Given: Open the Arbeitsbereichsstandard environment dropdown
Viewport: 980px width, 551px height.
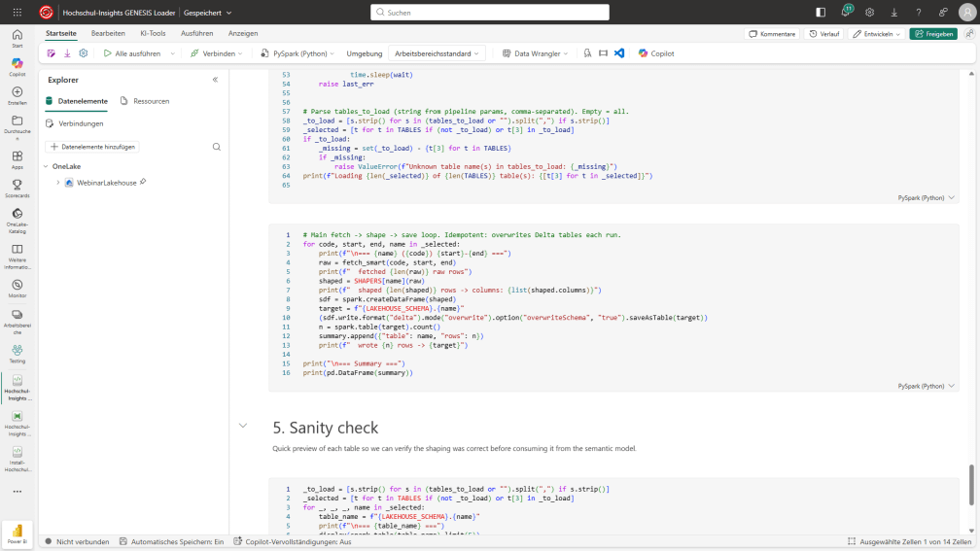Looking at the screenshot, I should click(437, 53).
